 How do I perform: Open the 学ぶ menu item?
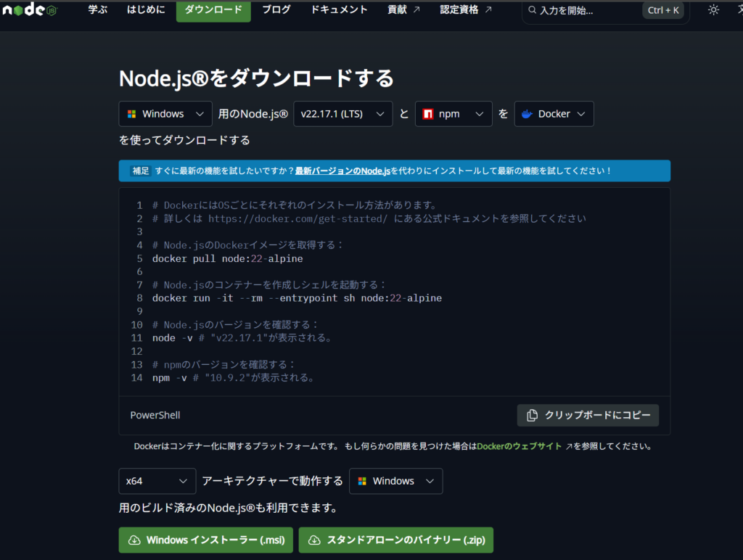coord(98,9)
